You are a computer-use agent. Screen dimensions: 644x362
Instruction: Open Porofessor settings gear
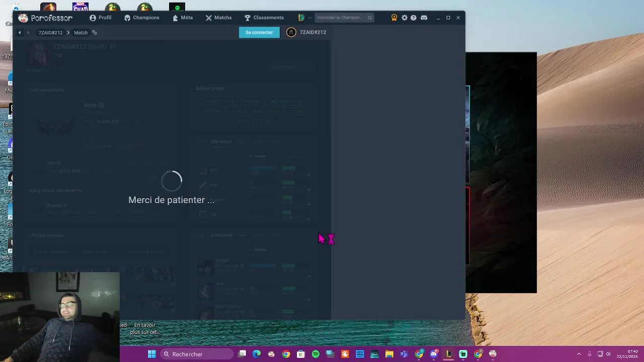(405, 18)
